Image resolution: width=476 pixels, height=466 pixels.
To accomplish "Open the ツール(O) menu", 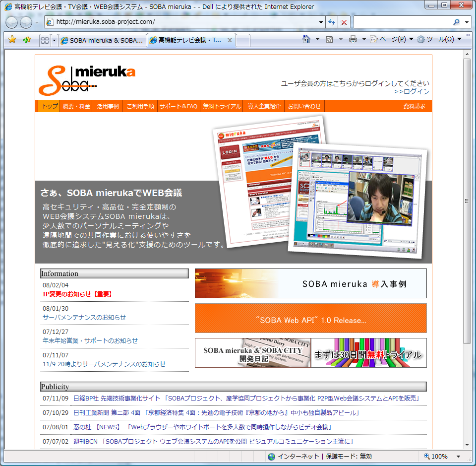I will [439, 39].
